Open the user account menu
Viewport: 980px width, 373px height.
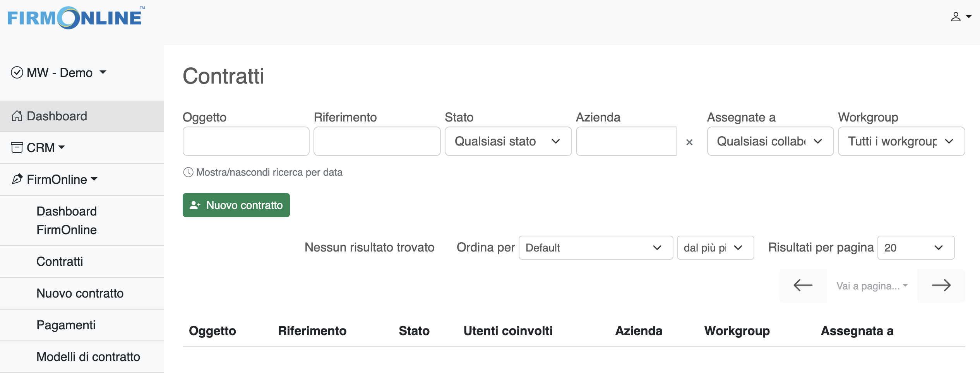(x=961, y=16)
